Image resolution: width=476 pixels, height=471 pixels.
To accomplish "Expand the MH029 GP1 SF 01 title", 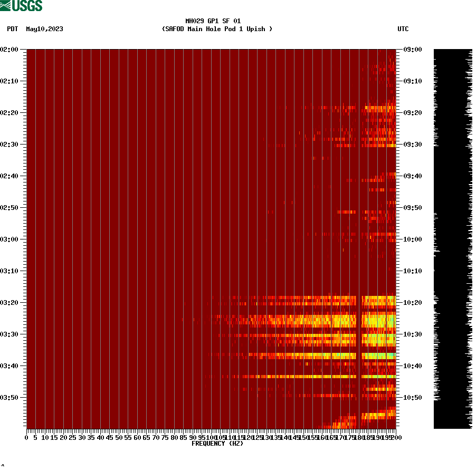I will 213,22.
